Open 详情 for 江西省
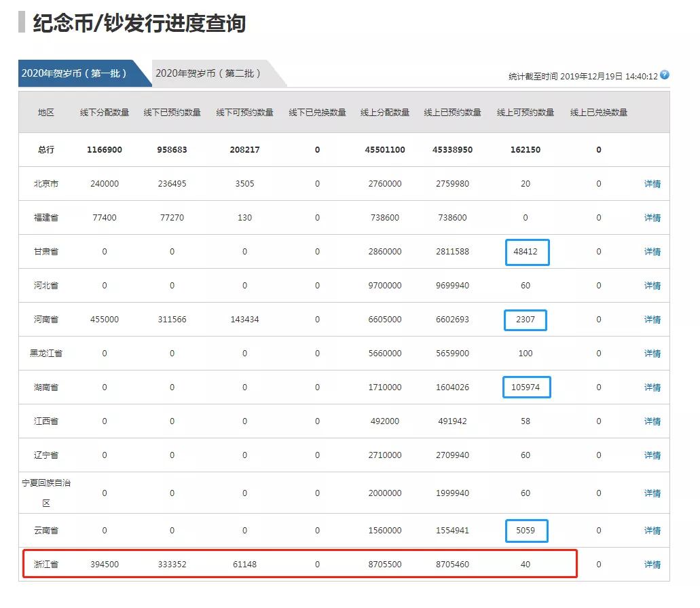 pyautogui.click(x=652, y=421)
